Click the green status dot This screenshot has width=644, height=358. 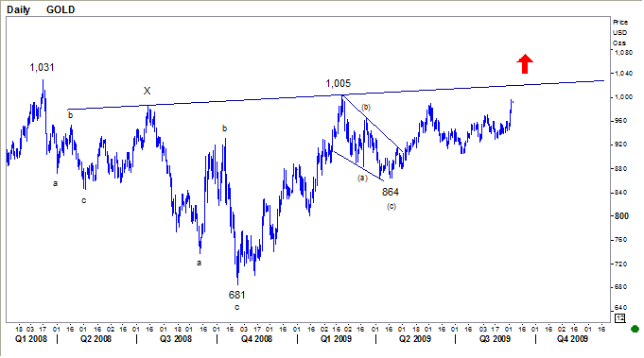click(x=635, y=329)
